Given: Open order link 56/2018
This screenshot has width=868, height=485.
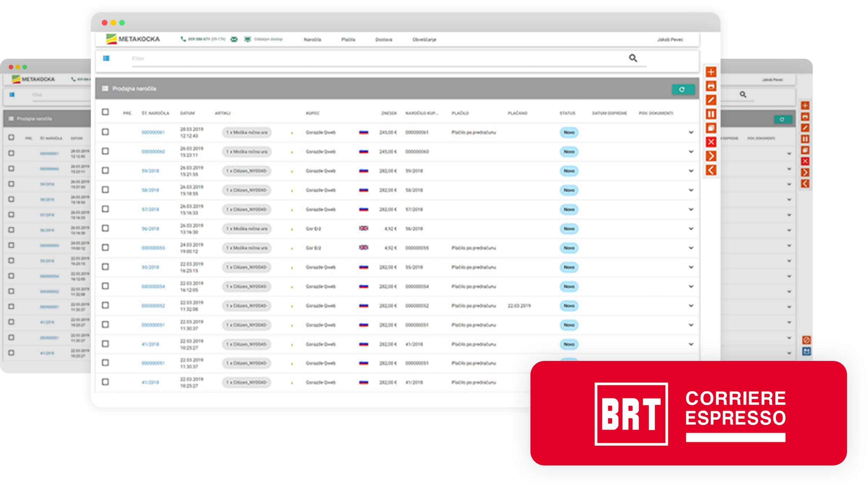Looking at the screenshot, I should [x=150, y=229].
